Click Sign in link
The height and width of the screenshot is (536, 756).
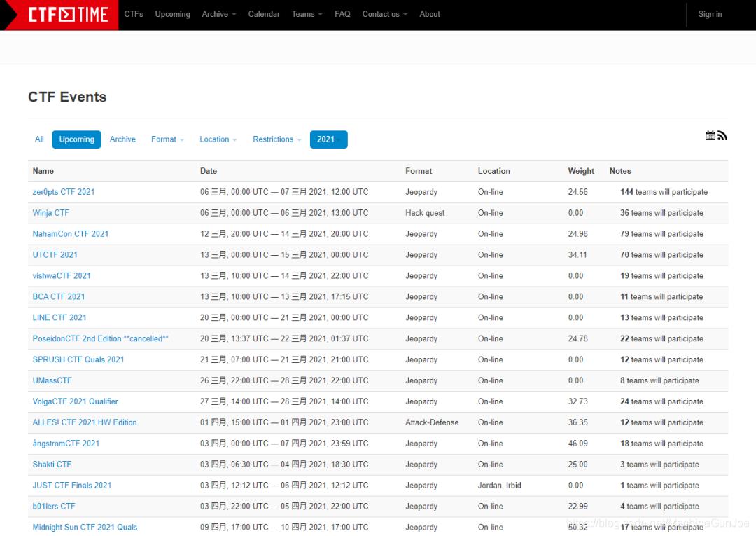(710, 14)
